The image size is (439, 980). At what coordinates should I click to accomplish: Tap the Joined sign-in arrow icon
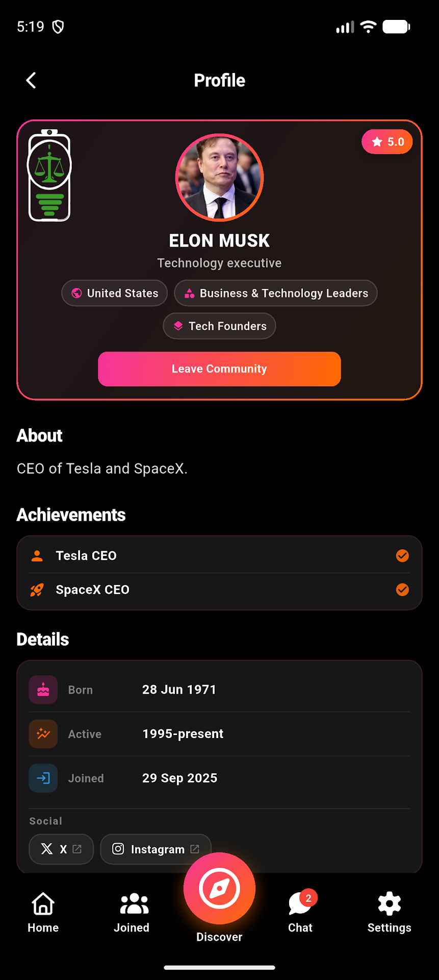(x=43, y=778)
